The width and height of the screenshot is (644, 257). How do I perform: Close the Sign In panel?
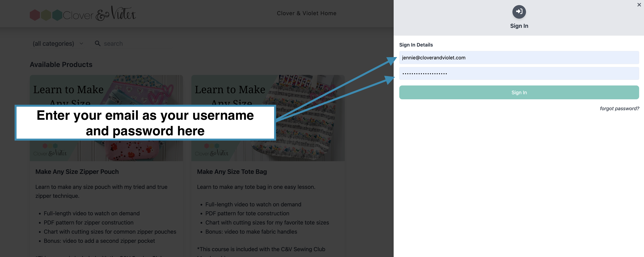pos(639,5)
